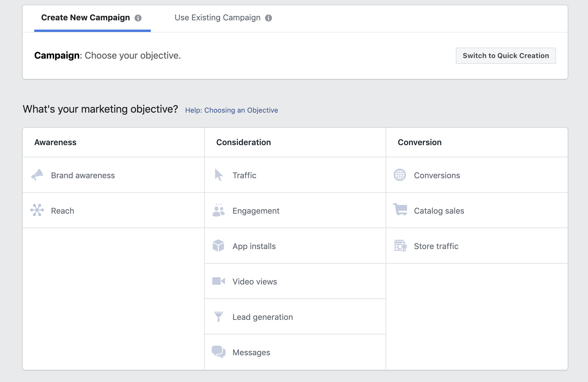Choose the Engagement objective label

256,211
